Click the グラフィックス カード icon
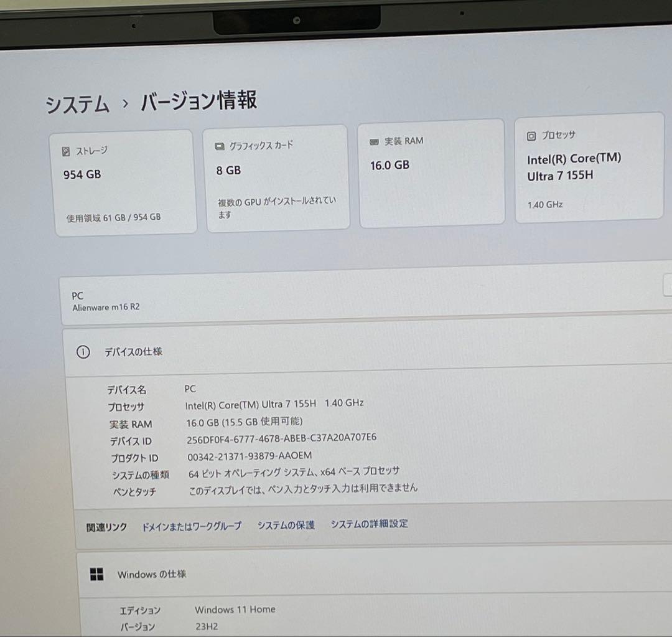 [x=219, y=145]
